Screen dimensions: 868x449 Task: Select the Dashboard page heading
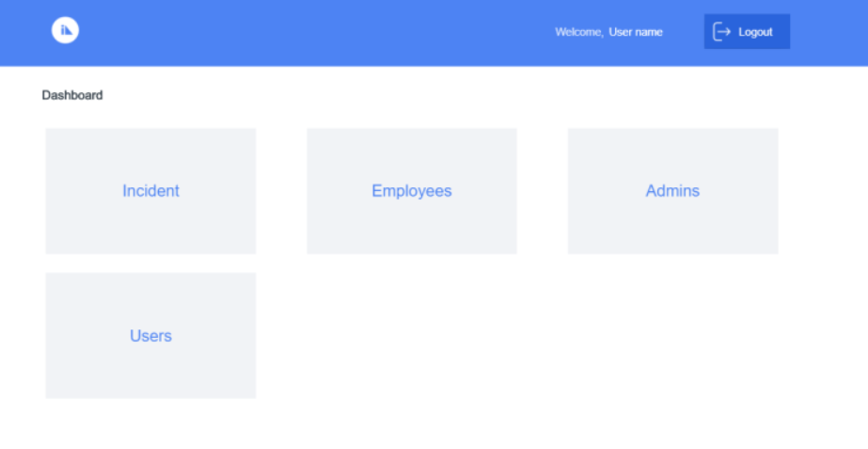[x=72, y=95]
